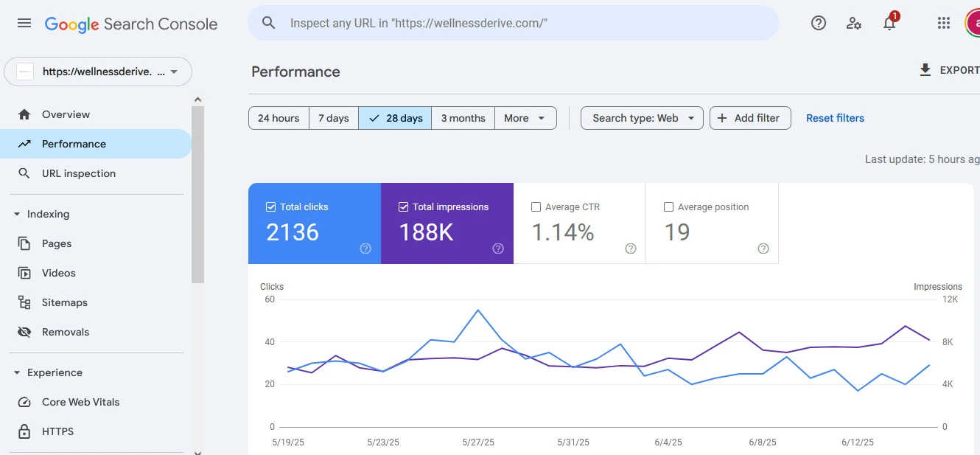Open the Core Web Vitals report
This screenshot has height=455, width=980.
(96, 402)
